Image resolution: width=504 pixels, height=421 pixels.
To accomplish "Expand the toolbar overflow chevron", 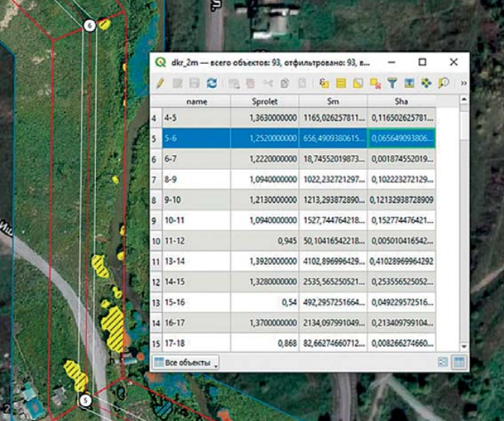I will pyautogui.click(x=463, y=83).
